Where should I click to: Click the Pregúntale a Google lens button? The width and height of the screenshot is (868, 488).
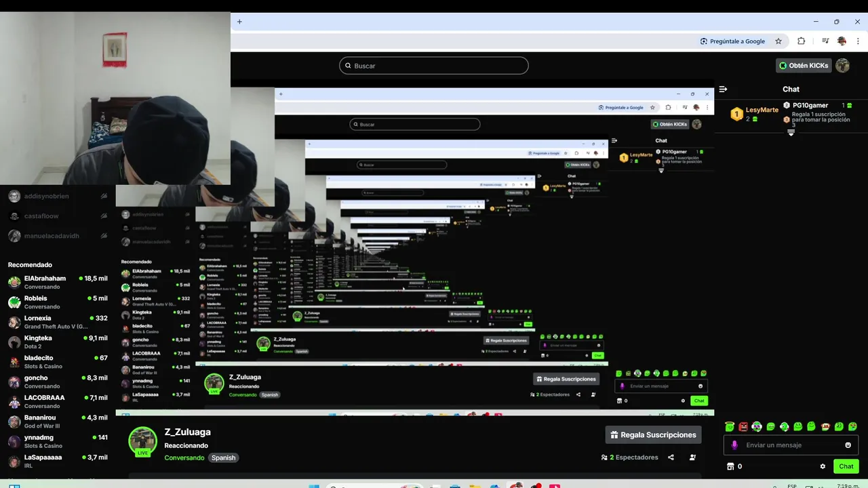(732, 41)
